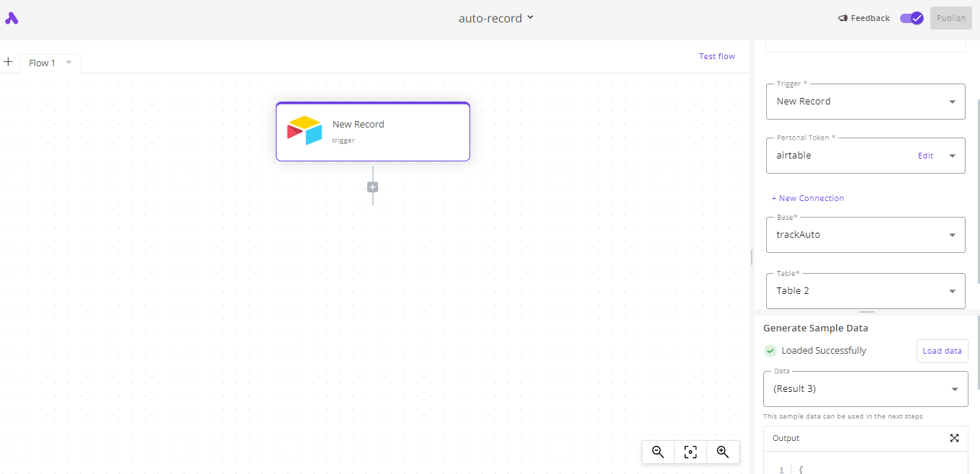Select the zoom out icon on the canvas
980x474 pixels.
[x=657, y=452]
